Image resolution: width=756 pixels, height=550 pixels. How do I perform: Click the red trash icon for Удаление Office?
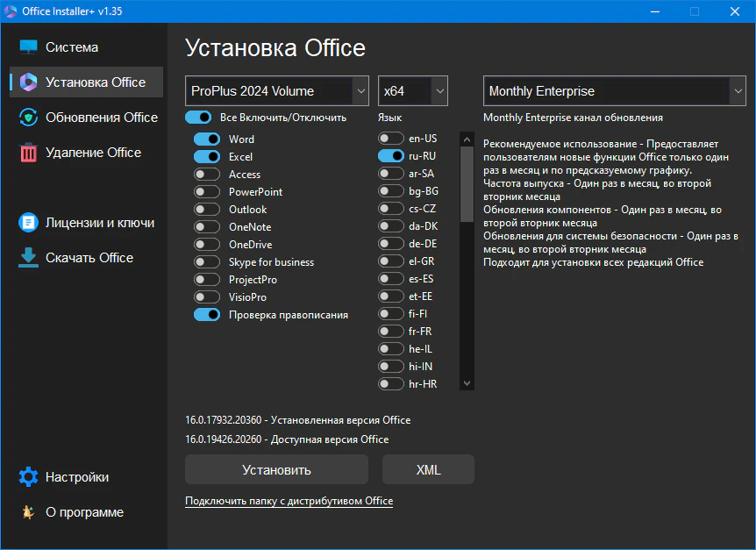pyautogui.click(x=29, y=153)
